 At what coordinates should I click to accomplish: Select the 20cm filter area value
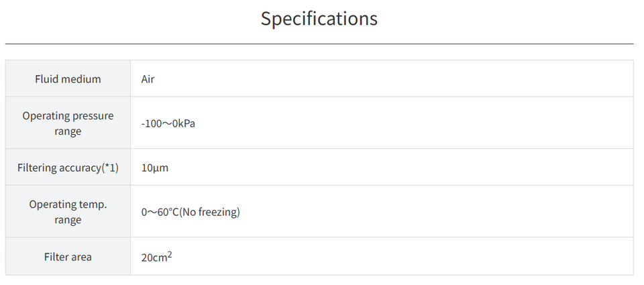154,258
